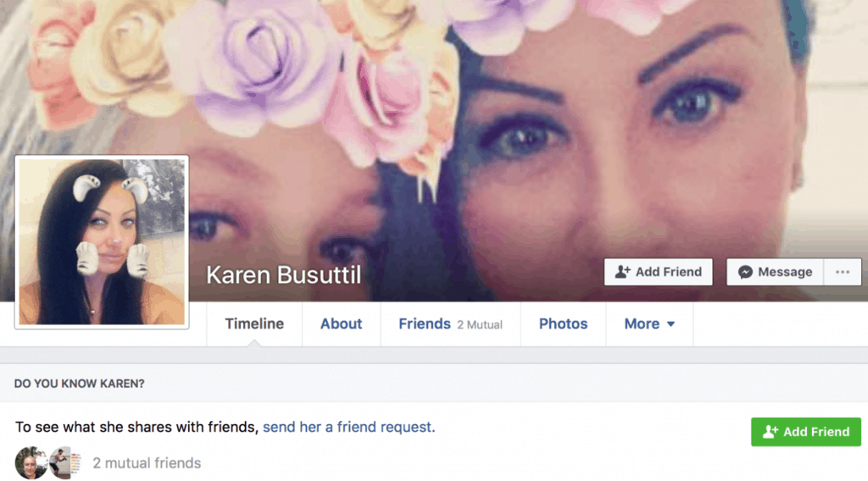Click the Messenger bubble icon on Message button
Screen dimensions: 868x481
[x=745, y=272]
